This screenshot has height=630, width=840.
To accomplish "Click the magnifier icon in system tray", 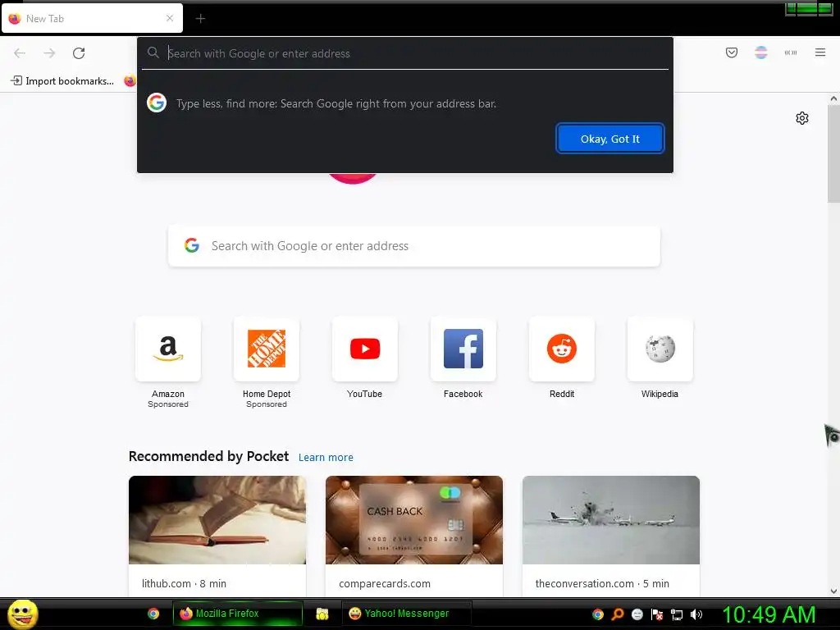I will [x=618, y=614].
